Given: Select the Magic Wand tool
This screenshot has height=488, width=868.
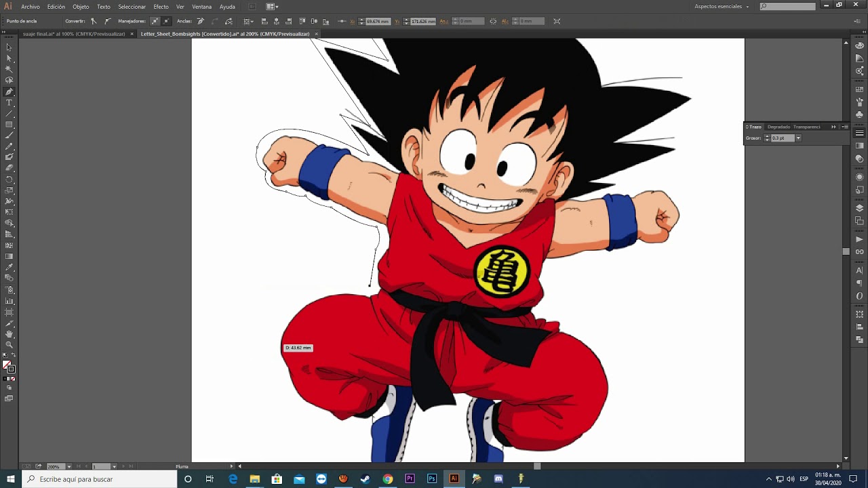Looking at the screenshot, I should pos(9,69).
